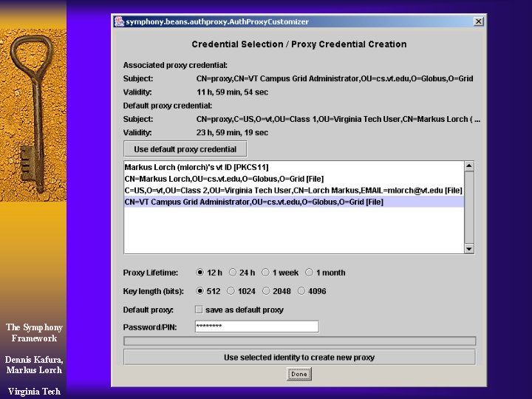Click the Password/PIN label
Viewport: 532px width, 399px height.
point(150,327)
